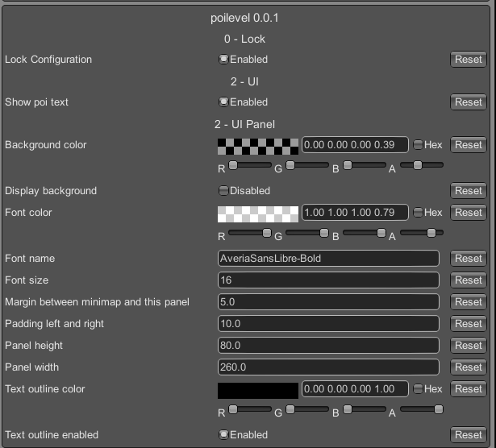Click Background color R slider
The image size is (496, 448).
coord(250,165)
